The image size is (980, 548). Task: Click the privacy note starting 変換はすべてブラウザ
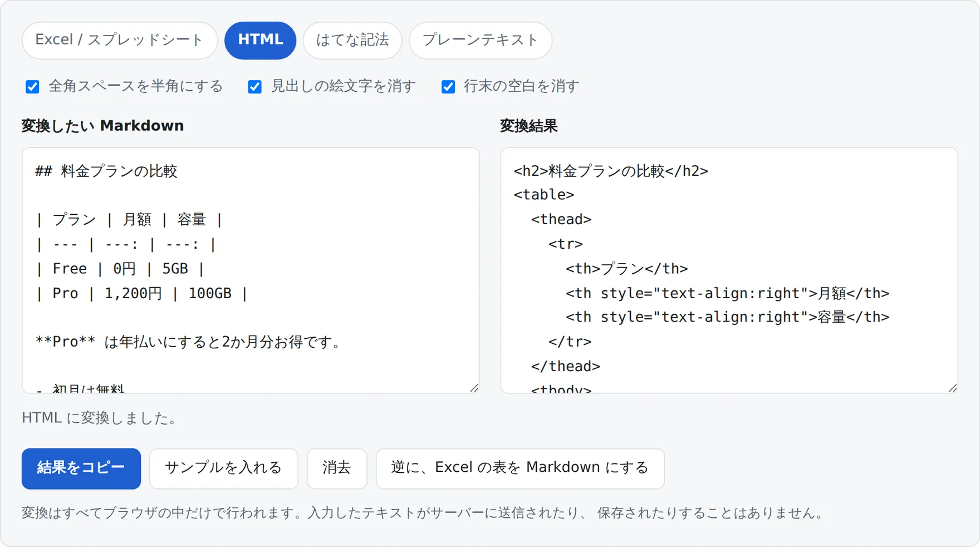tap(424, 513)
